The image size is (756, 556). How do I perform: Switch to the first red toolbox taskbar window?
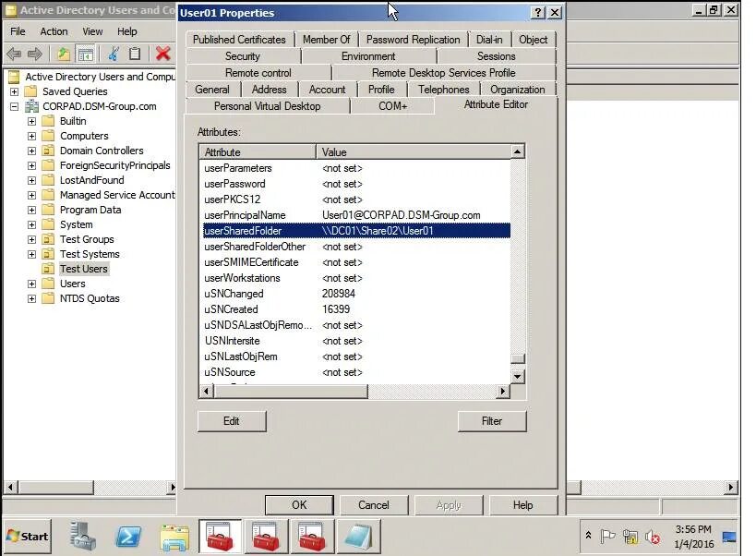pyautogui.click(x=221, y=537)
